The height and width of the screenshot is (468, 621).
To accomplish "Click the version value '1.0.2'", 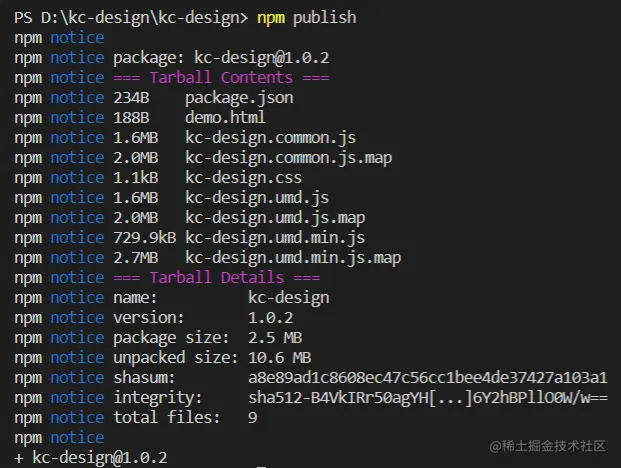I will (x=270, y=318).
